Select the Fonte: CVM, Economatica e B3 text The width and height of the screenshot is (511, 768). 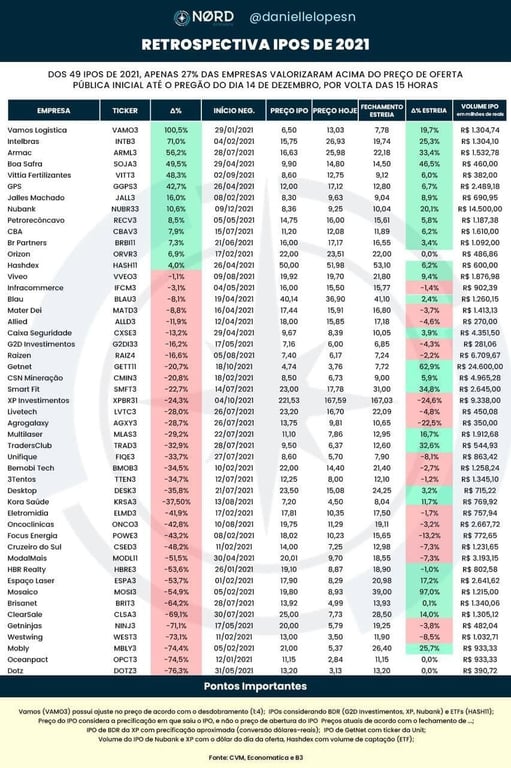[x=255, y=757]
